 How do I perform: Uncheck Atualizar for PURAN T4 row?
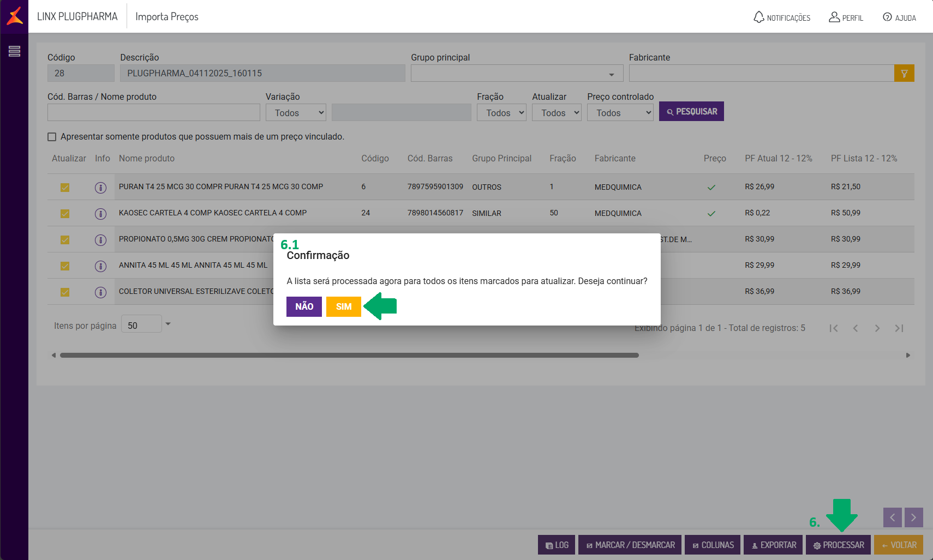(x=65, y=188)
